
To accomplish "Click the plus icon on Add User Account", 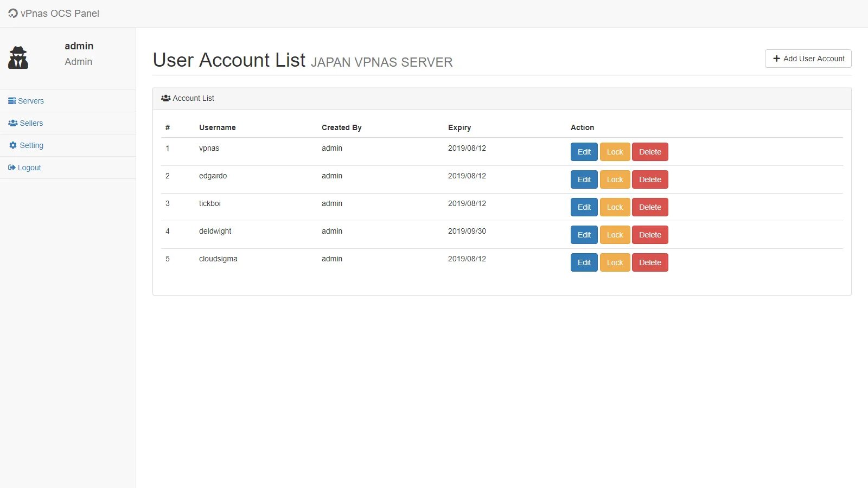I will point(776,59).
